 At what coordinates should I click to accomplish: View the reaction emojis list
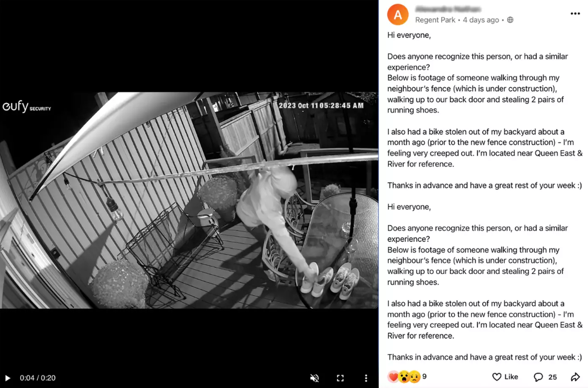[x=404, y=376]
